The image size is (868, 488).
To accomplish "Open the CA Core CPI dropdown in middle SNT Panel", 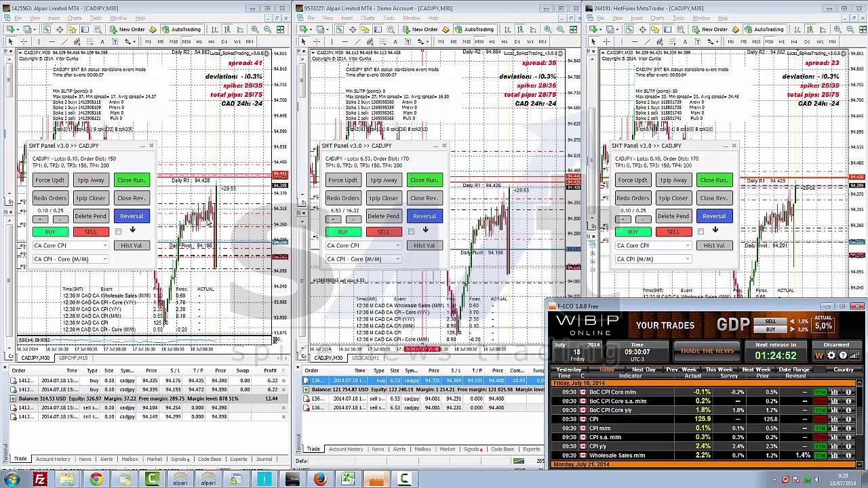I will (x=363, y=245).
